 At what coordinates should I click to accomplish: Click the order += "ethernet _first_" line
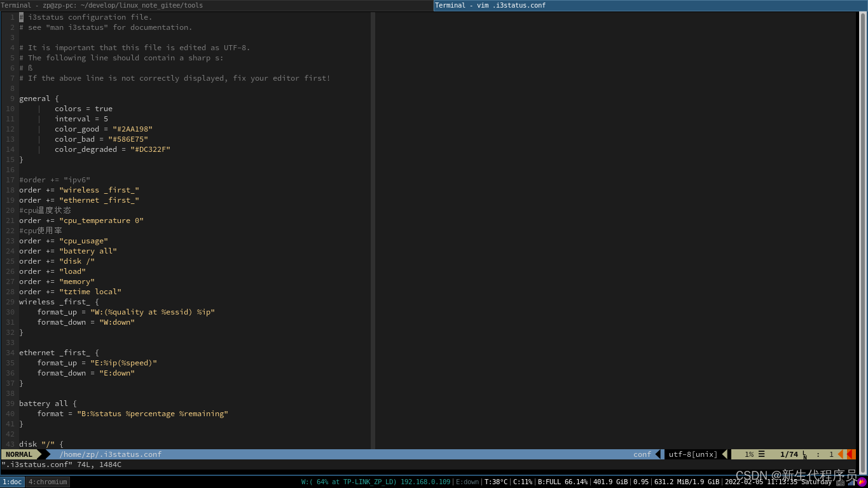coord(79,200)
